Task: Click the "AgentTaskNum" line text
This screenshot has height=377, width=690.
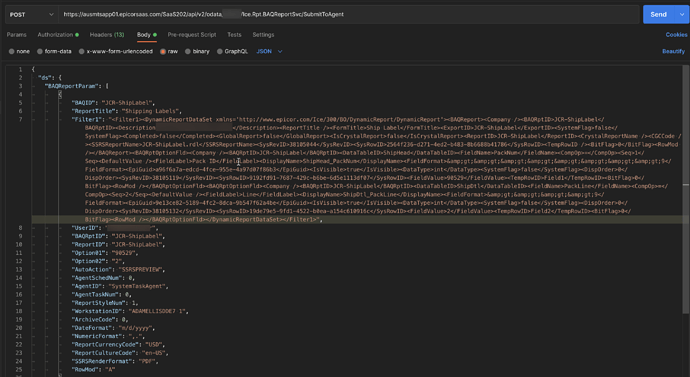Action: click(101, 295)
